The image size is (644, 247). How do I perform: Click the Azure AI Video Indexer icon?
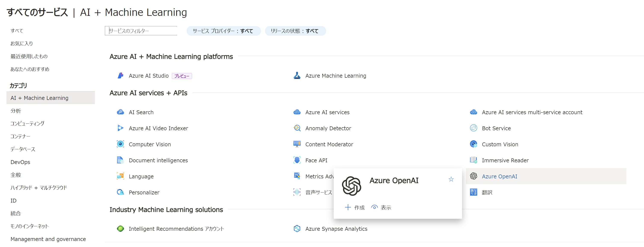tap(120, 128)
